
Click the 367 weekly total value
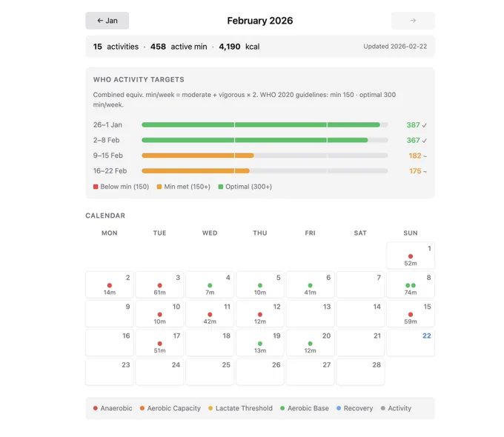(x=413, y=141)
